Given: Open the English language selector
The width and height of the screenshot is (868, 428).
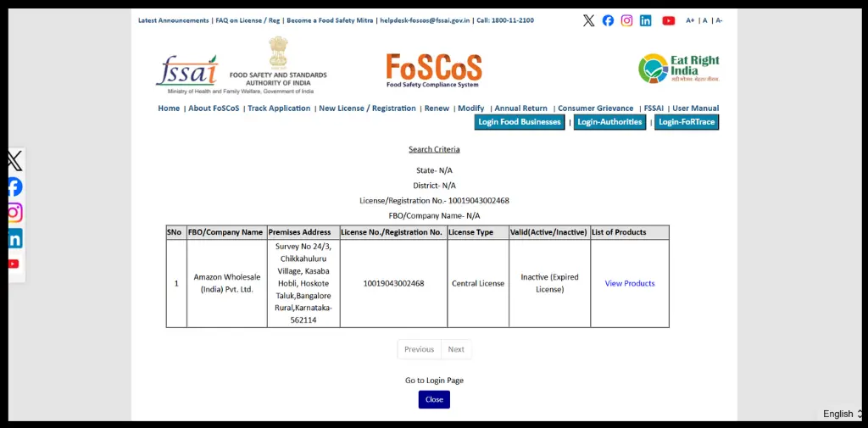Looking at the screenshot, I should pyautogui.click(x=842, y=414).
